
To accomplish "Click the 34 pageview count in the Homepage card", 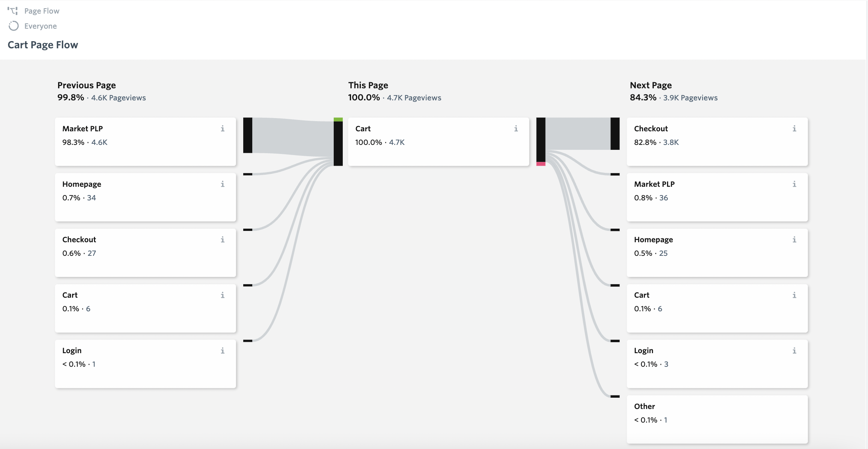I will click(92, 197).
